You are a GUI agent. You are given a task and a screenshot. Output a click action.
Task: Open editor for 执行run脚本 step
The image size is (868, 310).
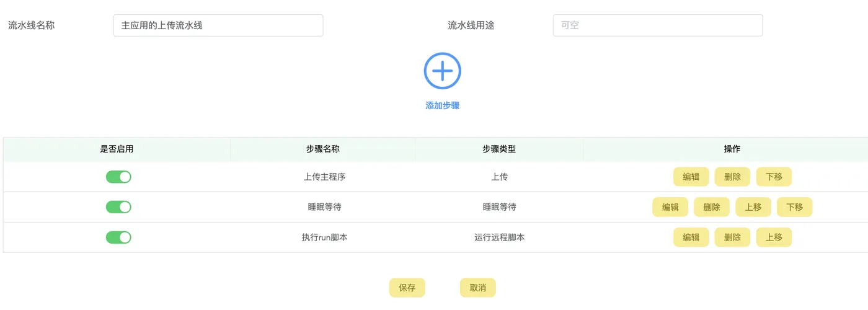click(x=691, y=237)
